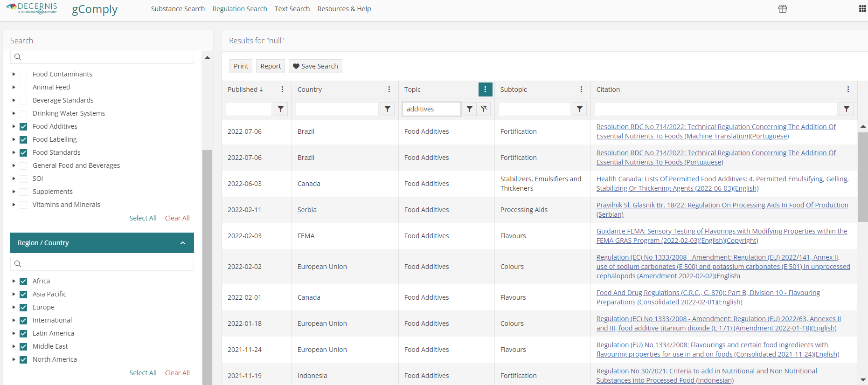Open Subtopic column menu (three dots)
Image resolution: width=868 pixels, height=385 pixels.
(581, 89)
